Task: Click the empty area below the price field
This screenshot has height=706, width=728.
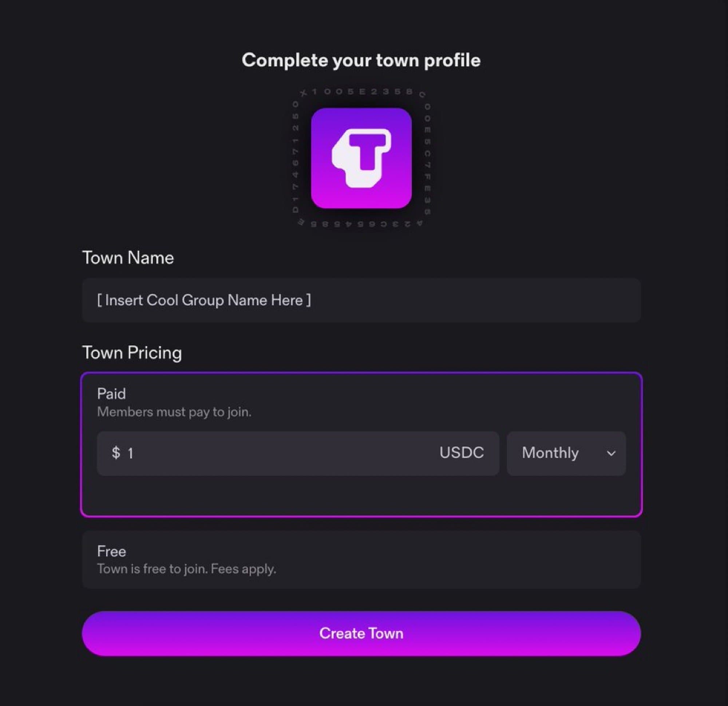Action: 361,496
